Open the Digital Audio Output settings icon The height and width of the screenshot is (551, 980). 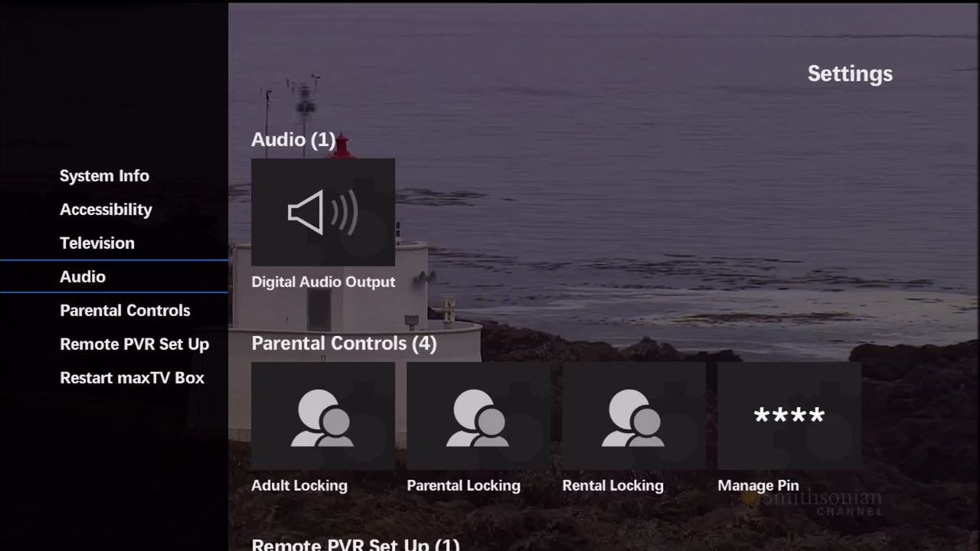(323, 212)
